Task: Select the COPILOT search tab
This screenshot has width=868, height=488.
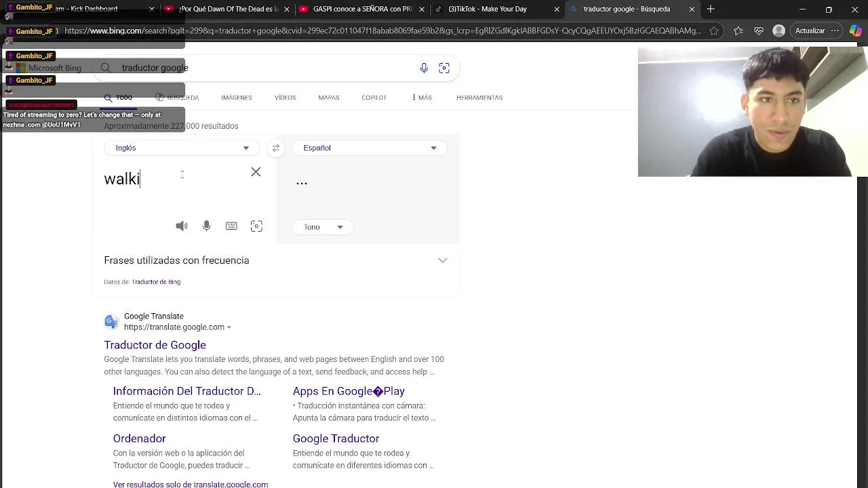Action: 374,98
